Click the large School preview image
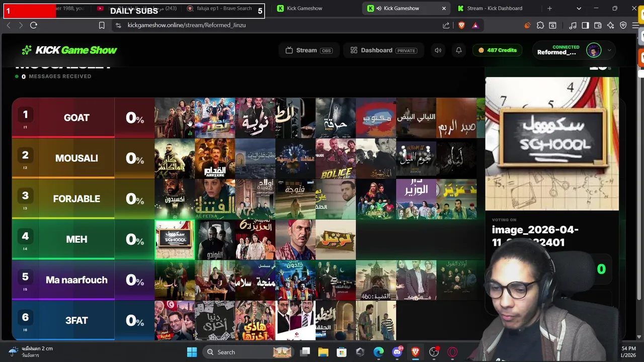The image size is (644, 362). [x=552, y=144]
